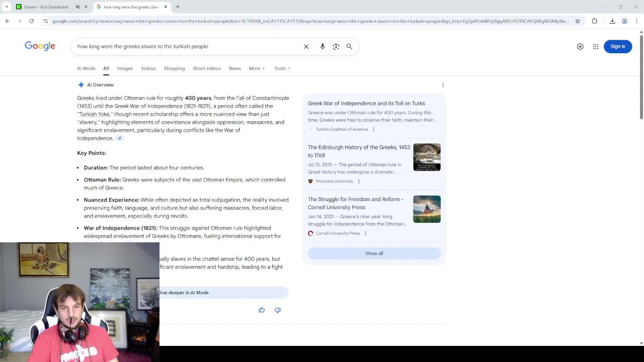Screen dimensions: 644x362
Task: Open browser profile avatar icon
Action: (624, 21)
